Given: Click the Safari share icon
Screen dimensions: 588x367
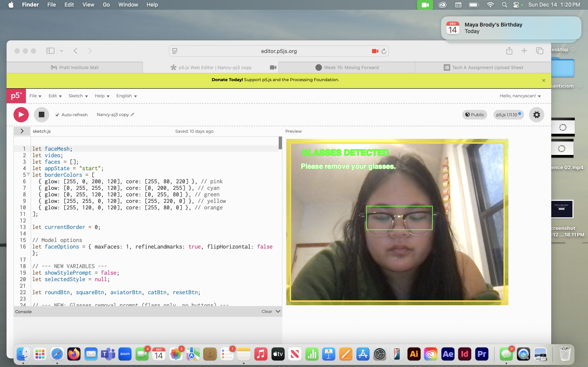Looking at the screenshot, I should tap(509, 51).
